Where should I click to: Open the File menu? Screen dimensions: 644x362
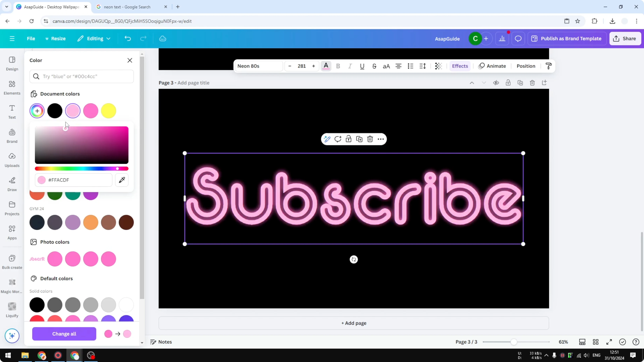click(31, 38)
